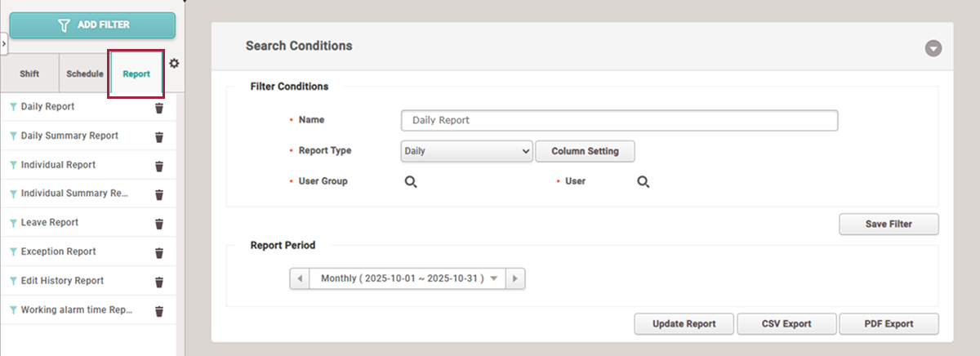Collapse the Search Conditions panel
The image size is (980, 356).
point(933,48)
